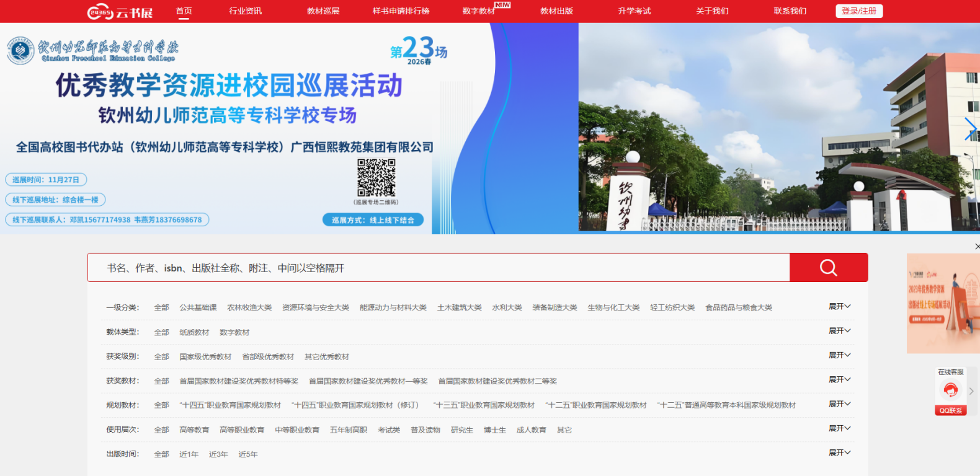The height and width of the screenshot is (476, 980).
Task: Open the 数字教材 navigation menu item
Action: pyautogui.click(x=478, y=11)
